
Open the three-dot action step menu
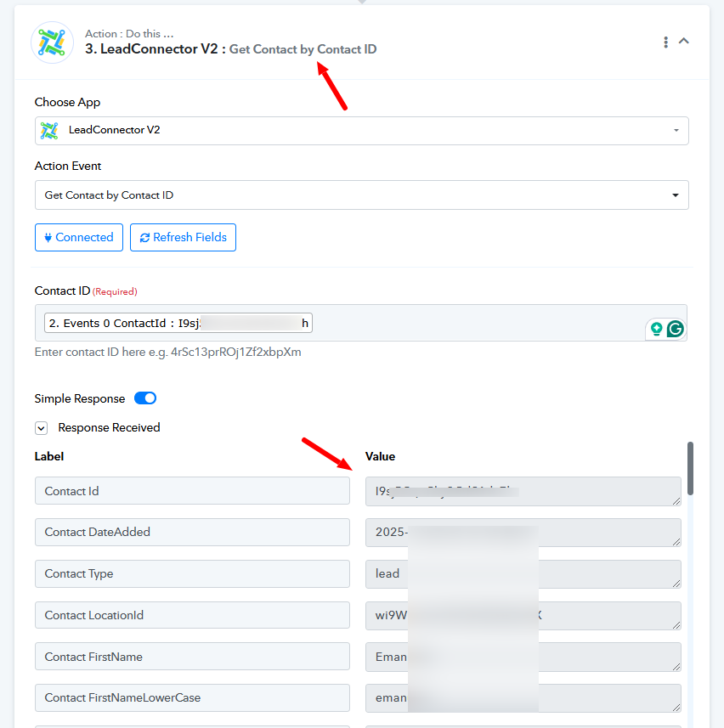(x=665, y=42)
